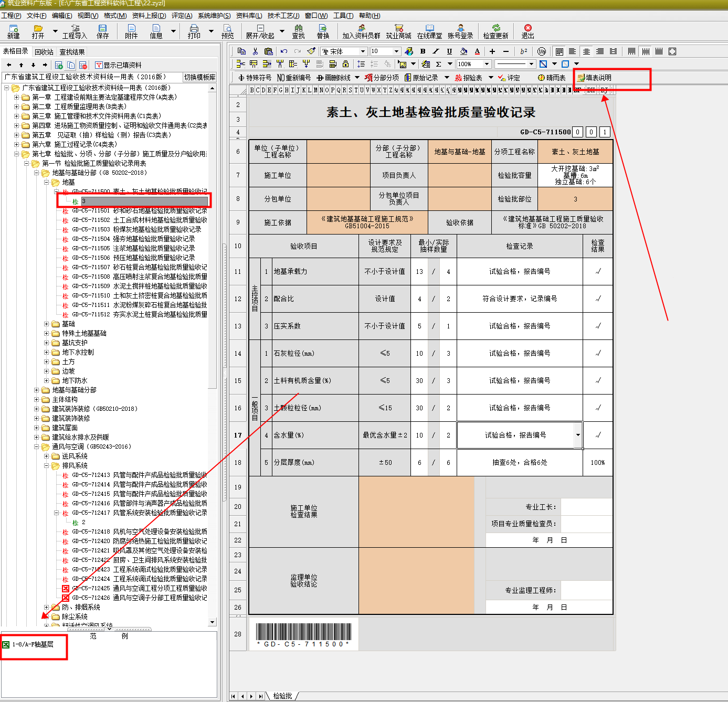Screen dimensions: 728x702
Task: Open the 资料上报(D) menu
Action: coord(149,16)
